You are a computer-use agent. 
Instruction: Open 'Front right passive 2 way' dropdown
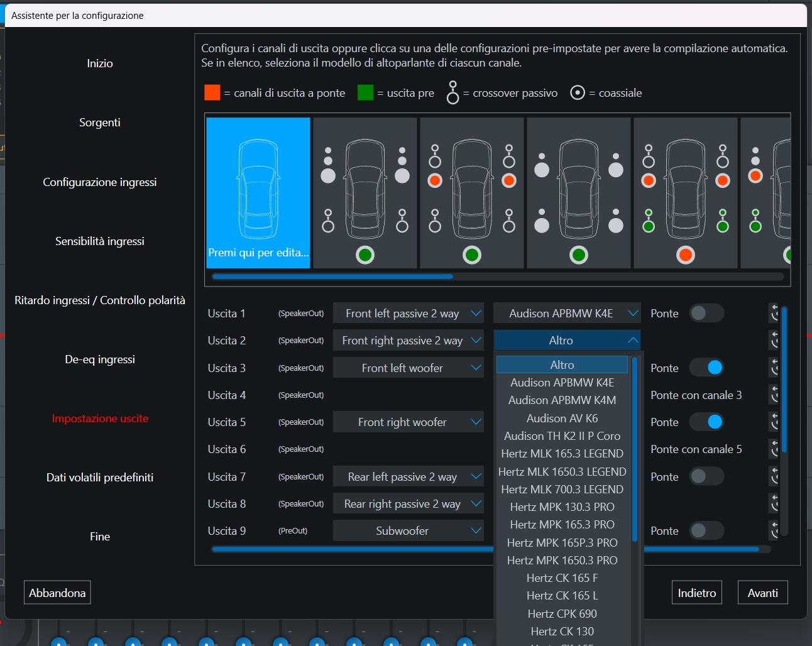click(409, 340)
